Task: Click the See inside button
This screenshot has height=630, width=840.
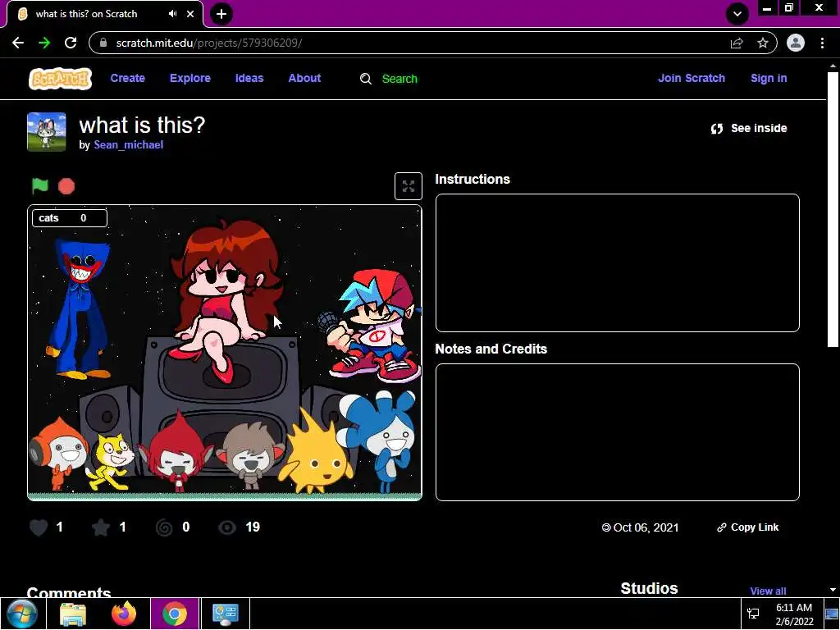Action: point(749,128)
